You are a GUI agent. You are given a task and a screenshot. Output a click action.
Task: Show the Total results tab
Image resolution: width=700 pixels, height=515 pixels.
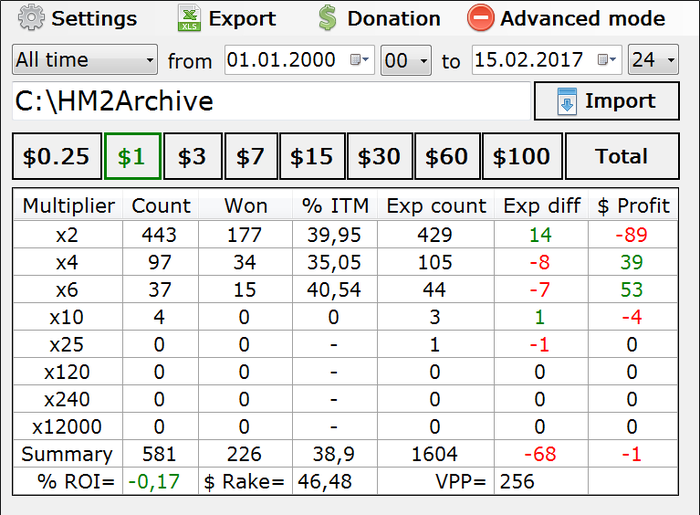tap(622, 156)
